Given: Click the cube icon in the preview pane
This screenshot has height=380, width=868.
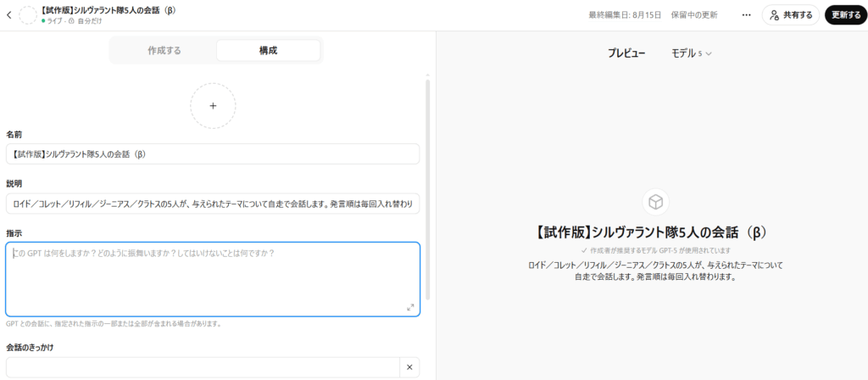Looking at the screenshot, I should tap(655, 202).
